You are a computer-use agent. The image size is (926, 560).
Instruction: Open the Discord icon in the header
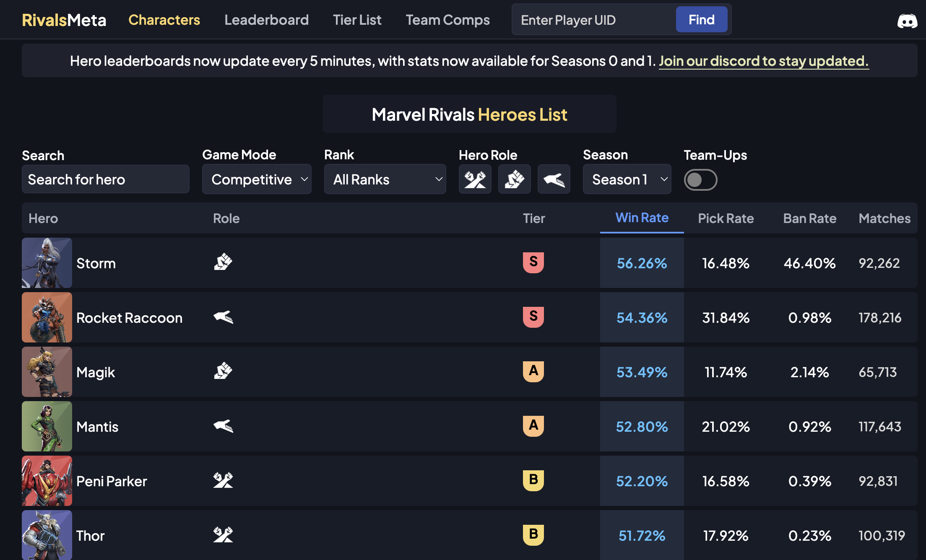coord(905,19)
